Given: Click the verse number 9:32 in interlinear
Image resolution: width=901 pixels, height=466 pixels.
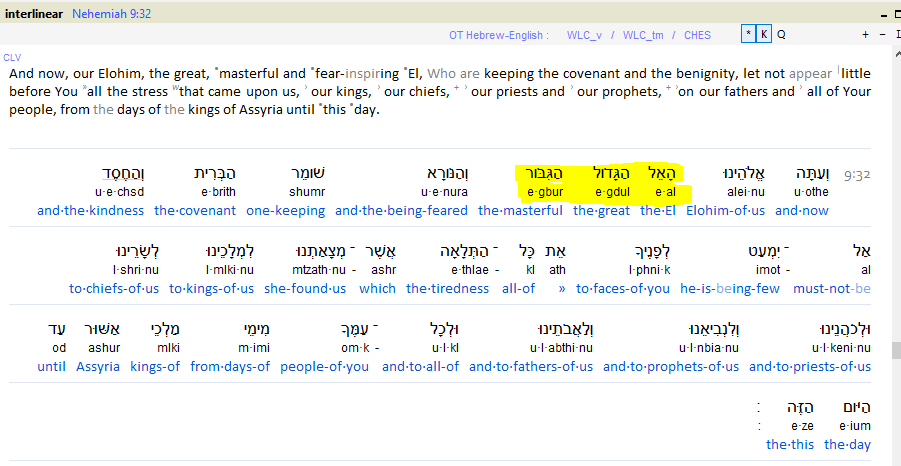Looking at the screenshot, I should pyautogui.click(x=857, y=174).
